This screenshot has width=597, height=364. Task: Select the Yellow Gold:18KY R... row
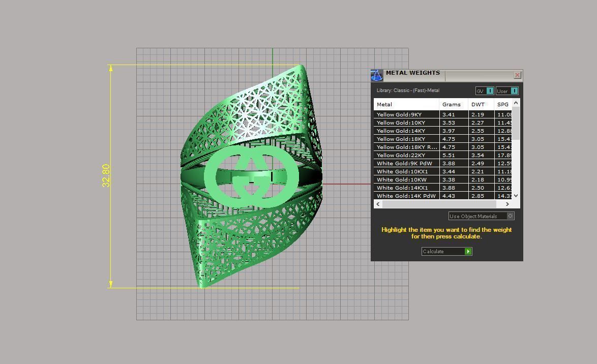tap(443, 147)
